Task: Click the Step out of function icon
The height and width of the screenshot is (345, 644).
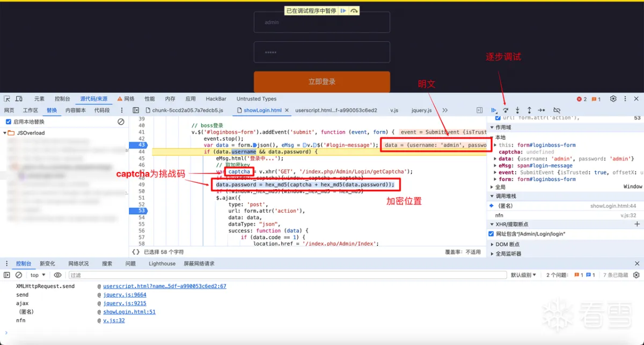Action: pos(529,110)
